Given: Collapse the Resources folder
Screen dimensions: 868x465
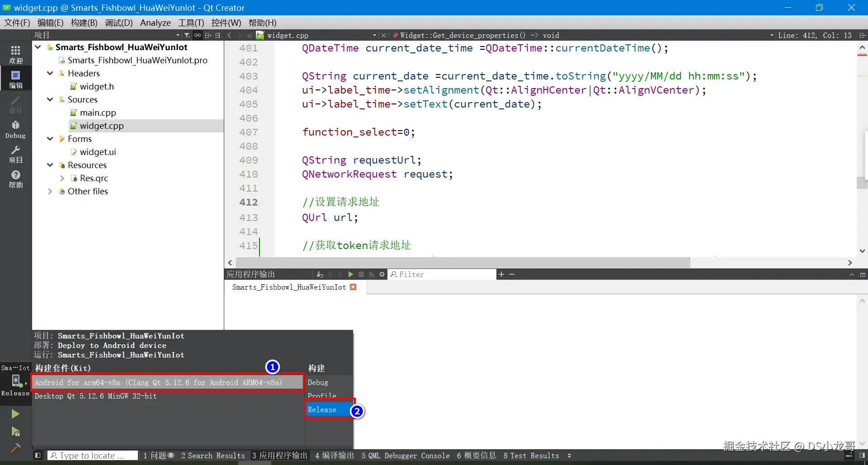Looking at the screenshot, I should [50, 165].
